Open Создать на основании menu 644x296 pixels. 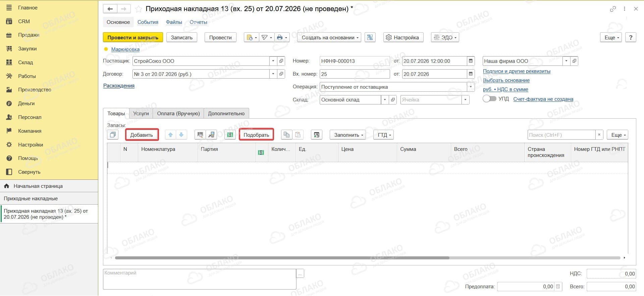pos(330,37)
